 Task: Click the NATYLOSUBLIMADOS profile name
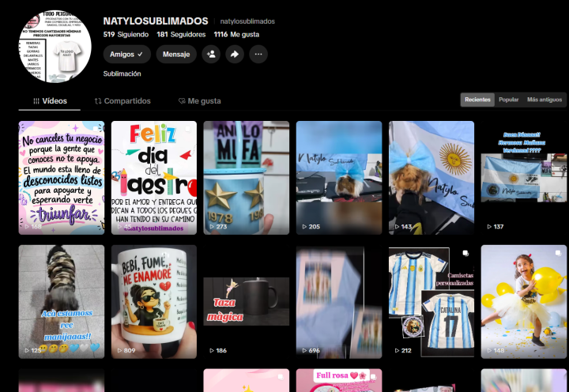tap(156, 21)
